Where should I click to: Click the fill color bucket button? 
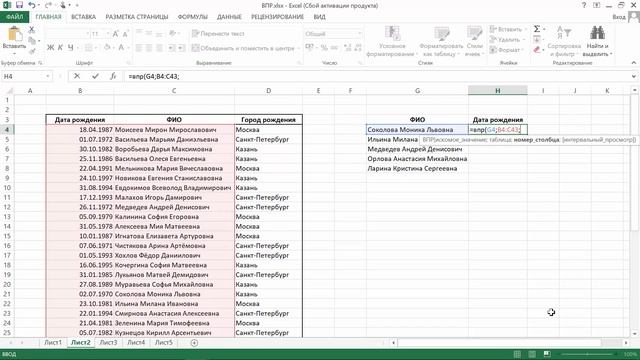coord(107,48)
